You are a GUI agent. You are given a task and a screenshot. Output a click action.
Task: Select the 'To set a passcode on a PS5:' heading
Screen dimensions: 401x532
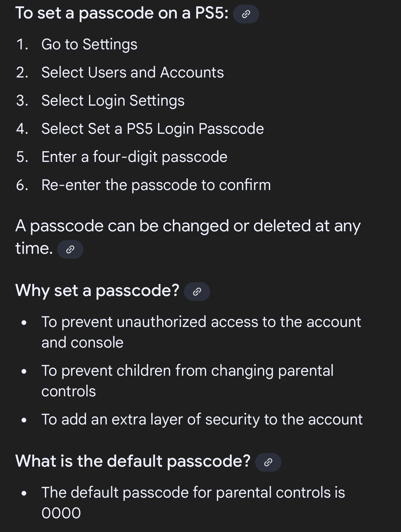tap(122, 13)
